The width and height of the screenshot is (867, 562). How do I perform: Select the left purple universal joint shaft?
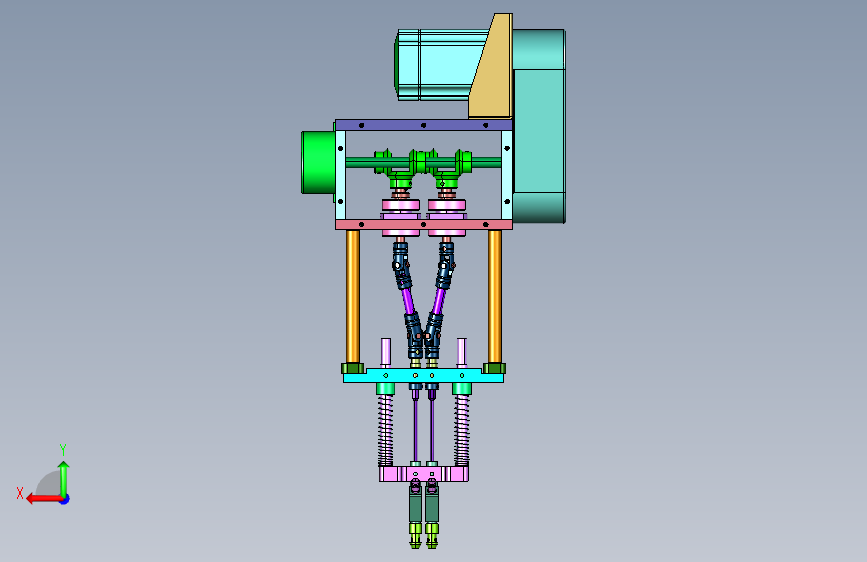tap(408, 299)
